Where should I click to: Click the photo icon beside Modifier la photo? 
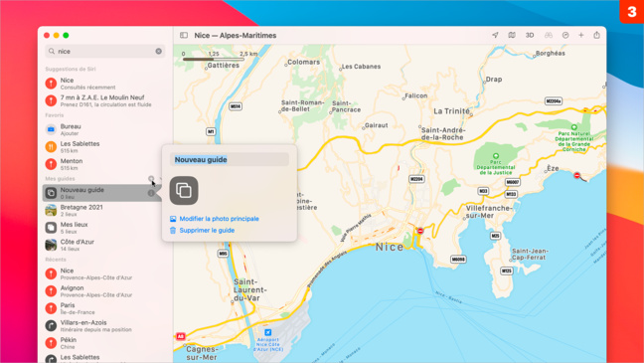pyautogui.click(x=173, y=219)
